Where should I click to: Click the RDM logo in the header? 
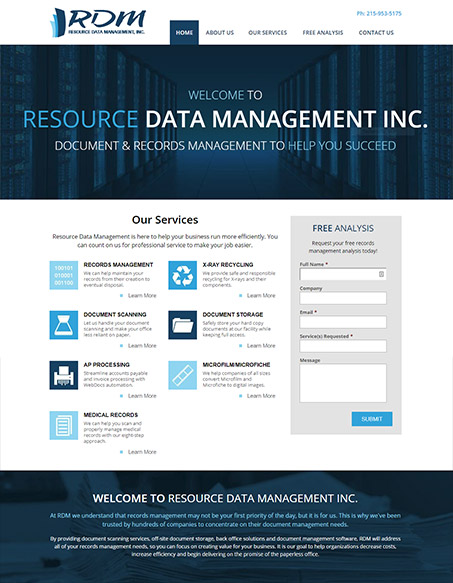click(98, 23)
